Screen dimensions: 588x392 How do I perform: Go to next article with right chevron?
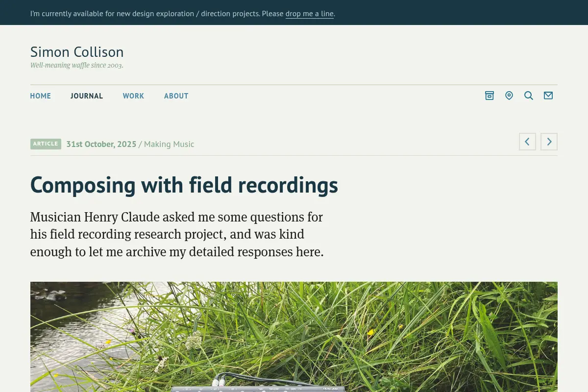point(549,142)
